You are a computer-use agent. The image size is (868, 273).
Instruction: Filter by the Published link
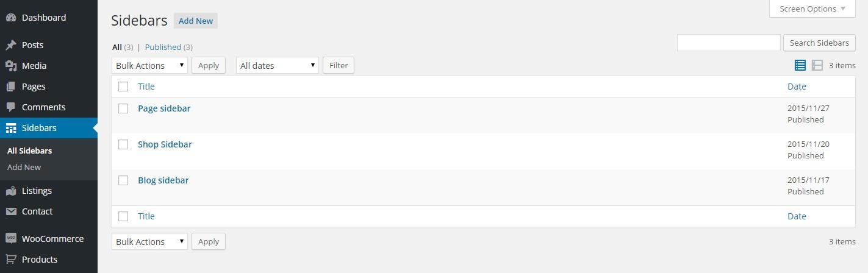click(x=163, y=47)
